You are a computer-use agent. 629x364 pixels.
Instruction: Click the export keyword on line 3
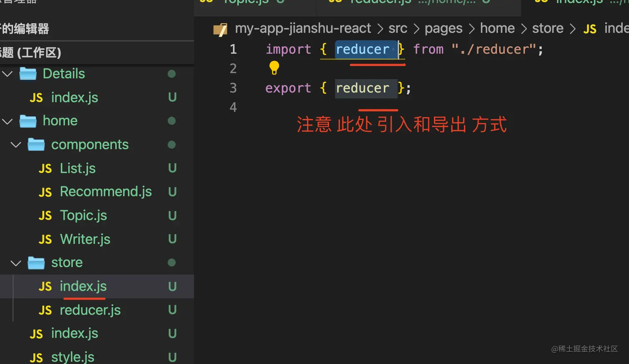288,88
